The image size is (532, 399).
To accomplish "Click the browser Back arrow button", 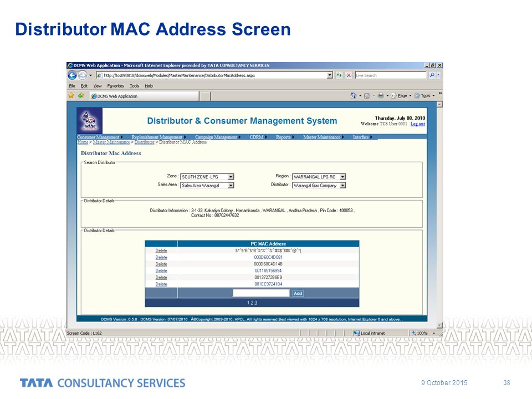I will [x=72, y=75].
